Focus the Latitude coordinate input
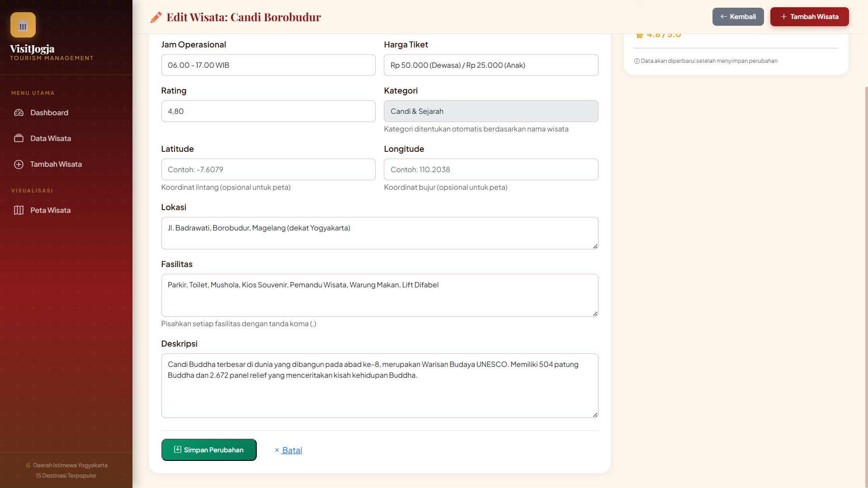The height and width of the screenshot is (488, 868). pyautogui.click(x=268, y=169)
